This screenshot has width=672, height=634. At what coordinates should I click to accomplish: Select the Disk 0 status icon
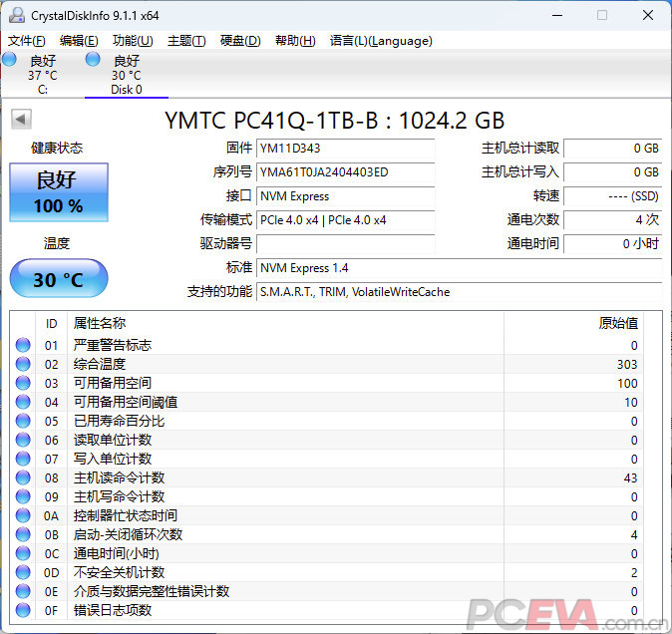point(94,60)
